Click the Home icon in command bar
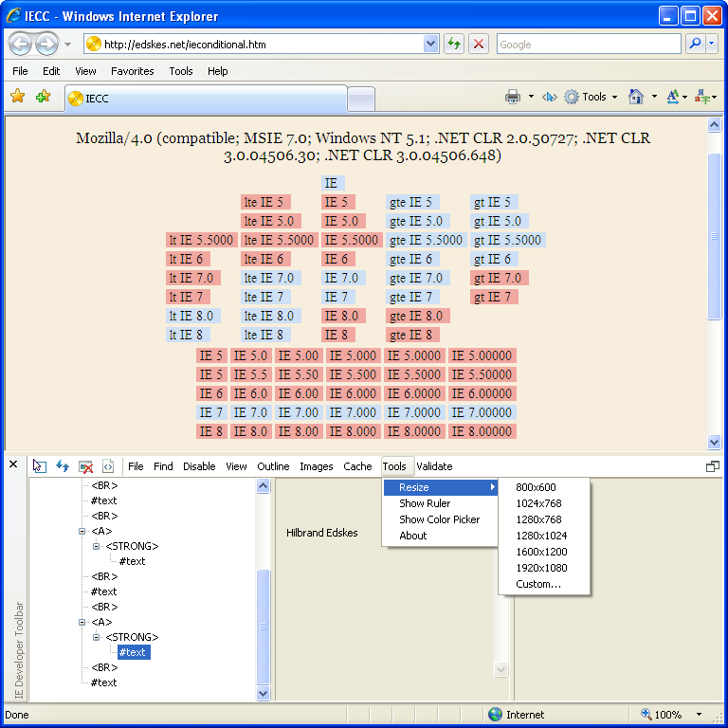Image resolution: width=728 pixels, height=728 pixels. tap(636, 97)
